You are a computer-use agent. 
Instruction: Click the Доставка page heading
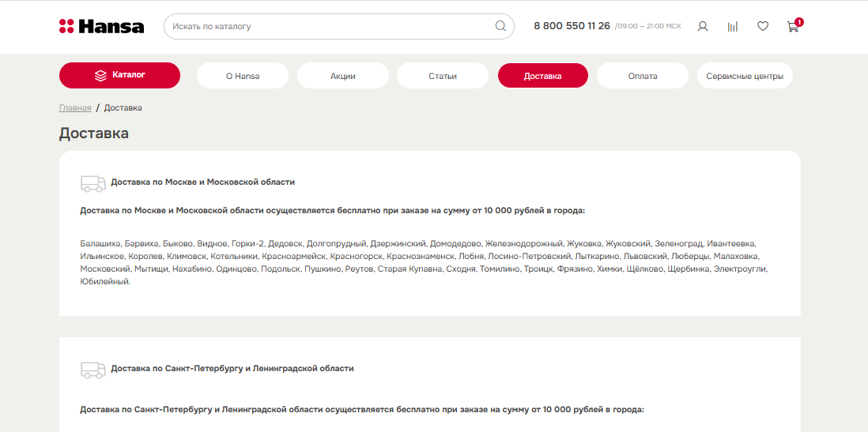coord(94,133)
